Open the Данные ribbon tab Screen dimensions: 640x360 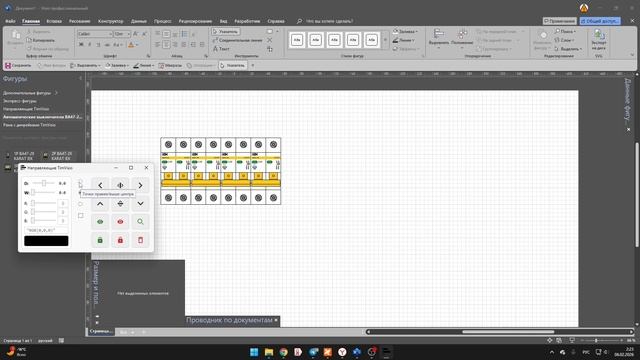[x=139, y=21]
